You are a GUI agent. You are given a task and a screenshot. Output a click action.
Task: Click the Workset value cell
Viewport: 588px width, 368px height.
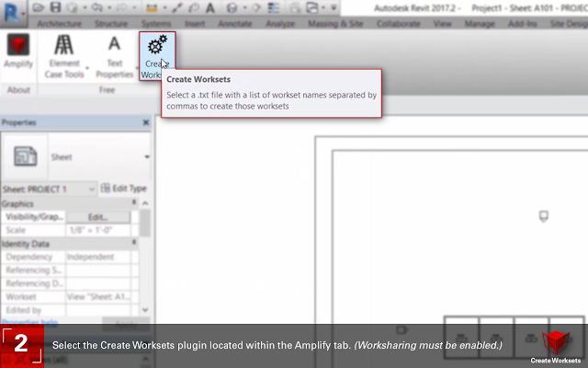pyautogui.click(x=98, y=296)
